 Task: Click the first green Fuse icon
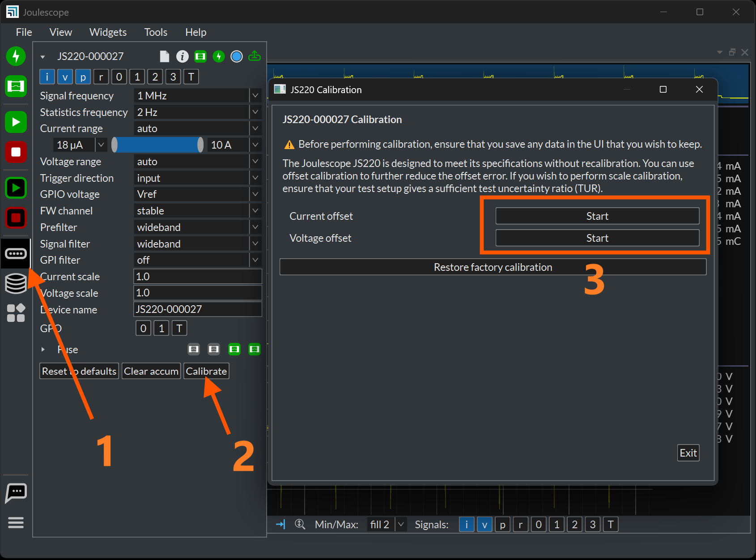point(234,349)
